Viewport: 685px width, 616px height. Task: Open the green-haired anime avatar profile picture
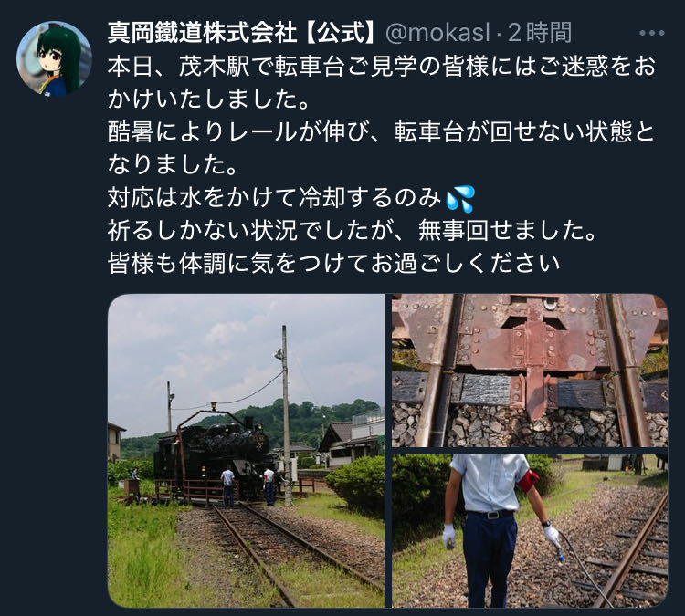click(x=54, y=58)
